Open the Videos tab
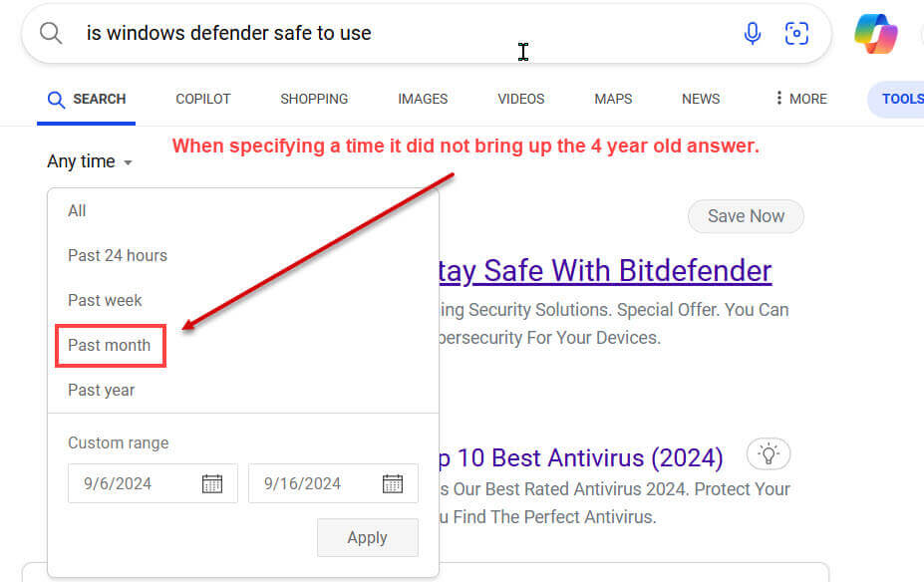Viewport: 924px width, 582px height. click(x=520, y=99)
